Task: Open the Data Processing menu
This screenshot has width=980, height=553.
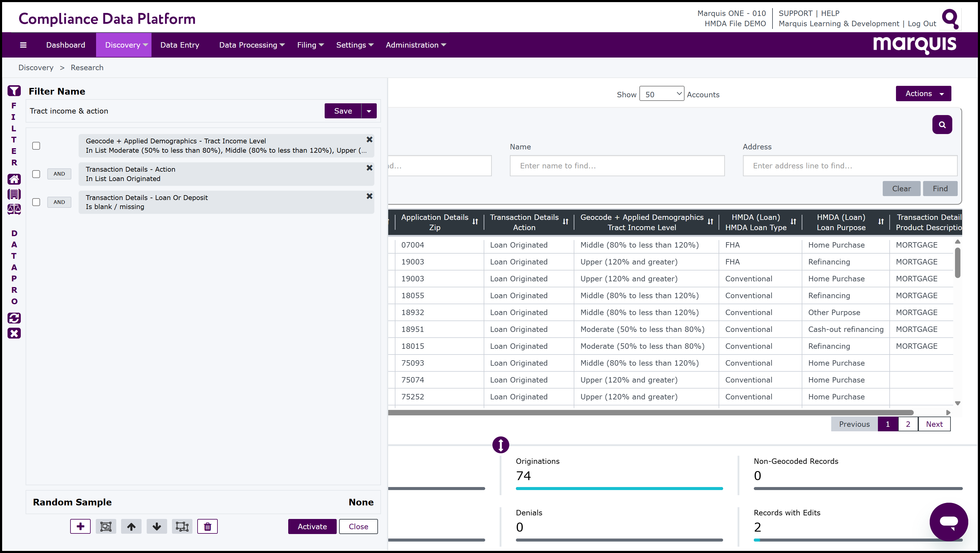Action: point(251,45)
